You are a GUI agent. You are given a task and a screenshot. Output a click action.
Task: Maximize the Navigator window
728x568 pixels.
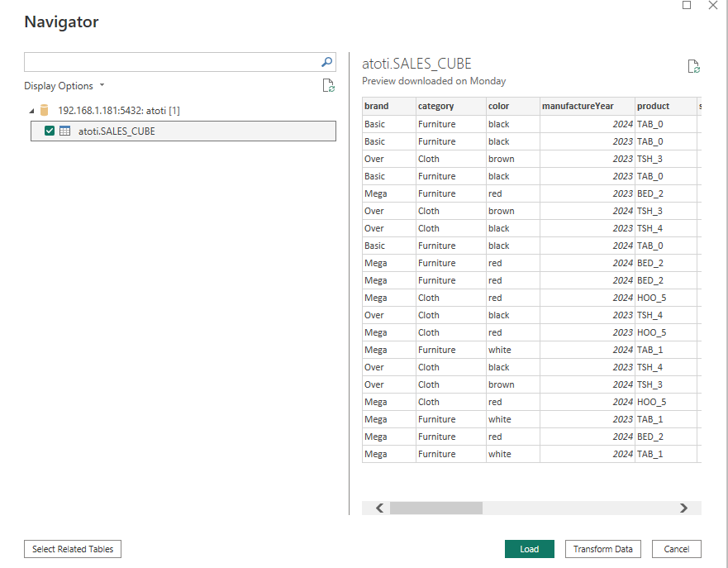687,5
